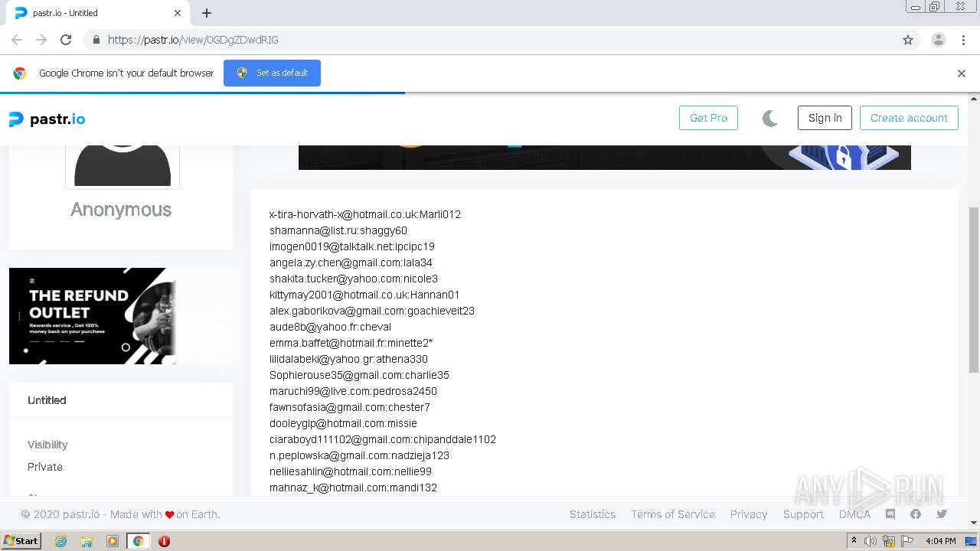
Task: Click the Anonymous username text
Action: (121, 210)
